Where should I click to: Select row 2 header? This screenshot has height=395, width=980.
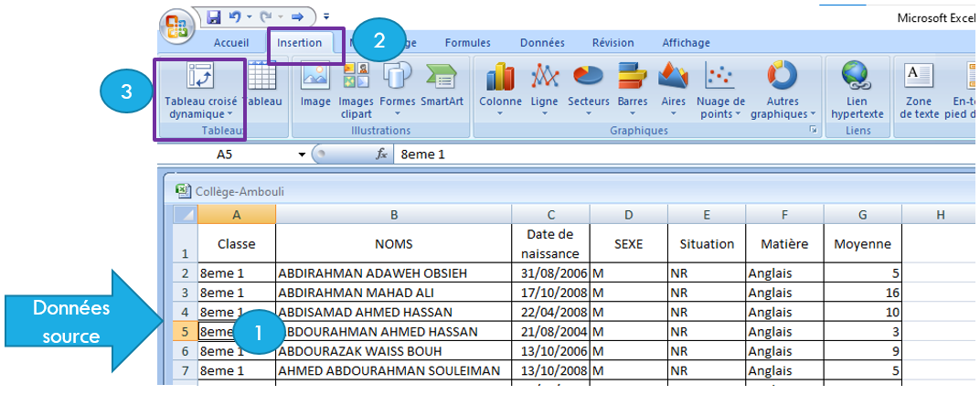tap(185, 273)
